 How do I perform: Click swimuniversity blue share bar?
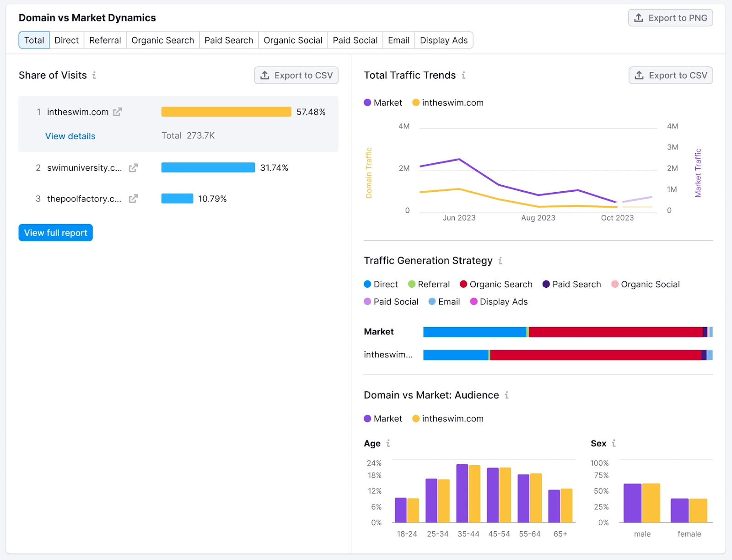tap(208, 167)
